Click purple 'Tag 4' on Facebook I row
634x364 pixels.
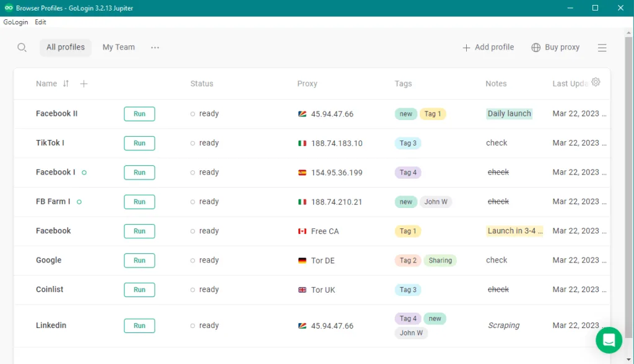tap(408, 173)
